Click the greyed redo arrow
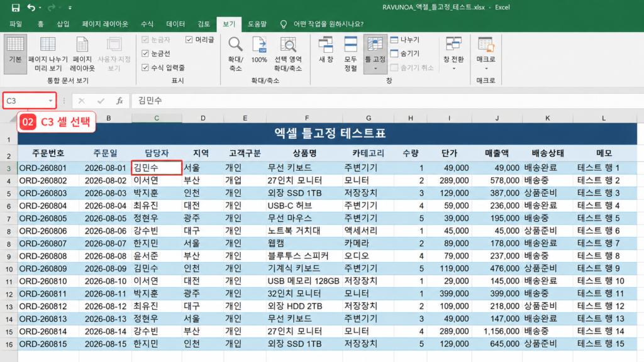 (x=52, y=8)
